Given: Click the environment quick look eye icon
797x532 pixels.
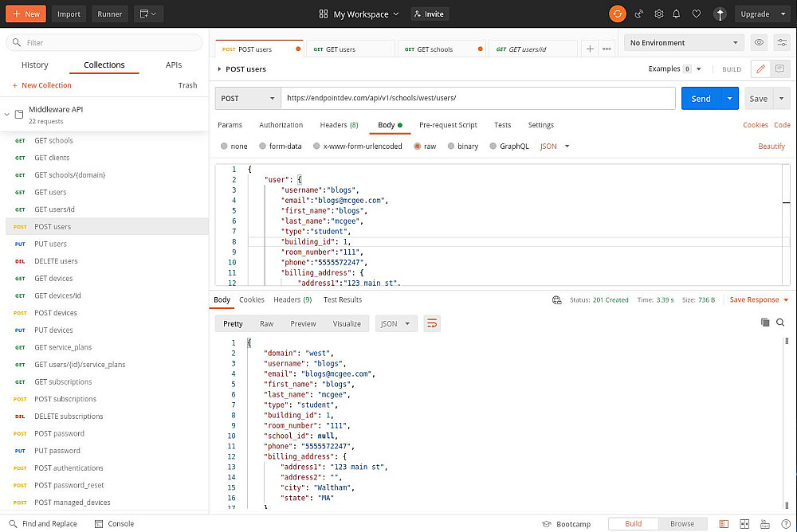Looking at the screenshot, I should tap(759, 43).
